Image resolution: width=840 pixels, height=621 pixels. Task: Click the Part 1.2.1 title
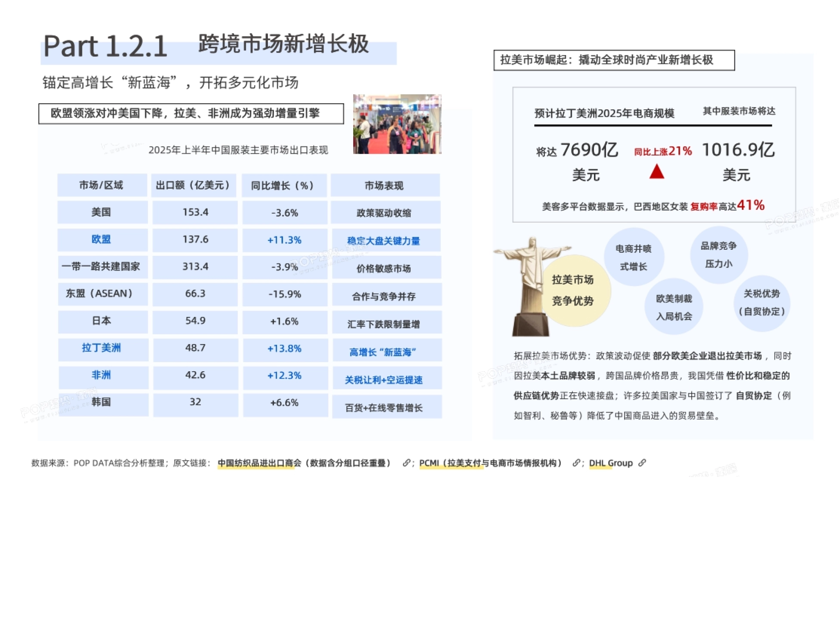point(105,46)
